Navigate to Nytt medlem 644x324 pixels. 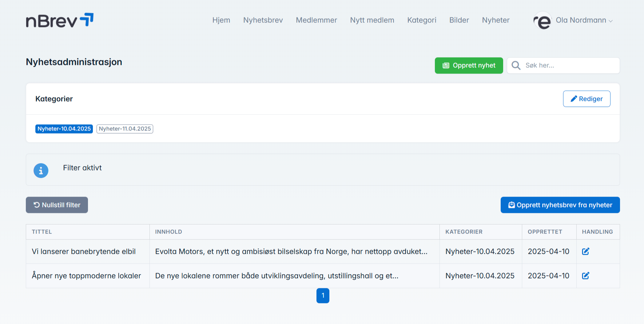click(x=372, y=20)
